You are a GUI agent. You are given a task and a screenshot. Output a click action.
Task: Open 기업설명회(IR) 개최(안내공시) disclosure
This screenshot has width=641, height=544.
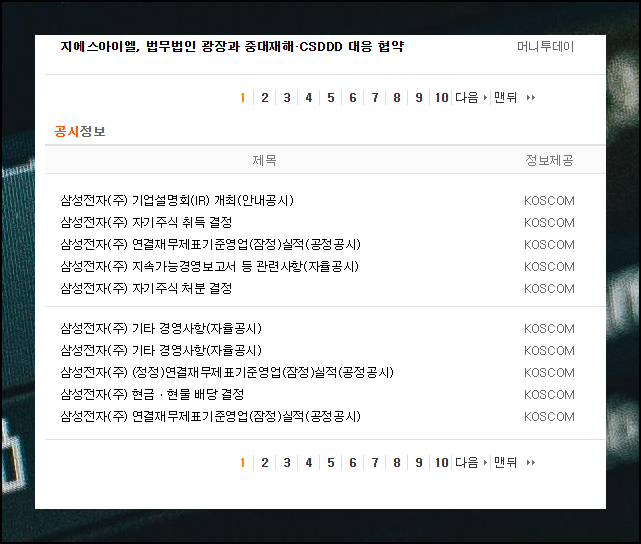177,200
